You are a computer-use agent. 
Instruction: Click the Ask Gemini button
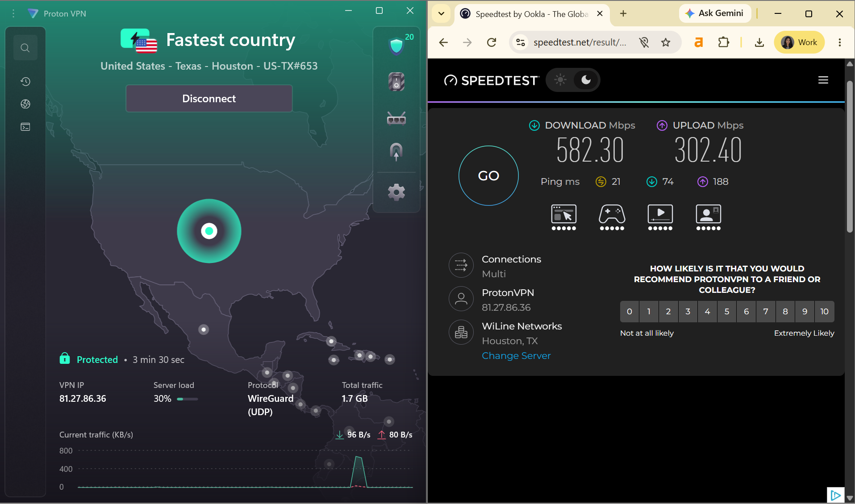[715, 13]
